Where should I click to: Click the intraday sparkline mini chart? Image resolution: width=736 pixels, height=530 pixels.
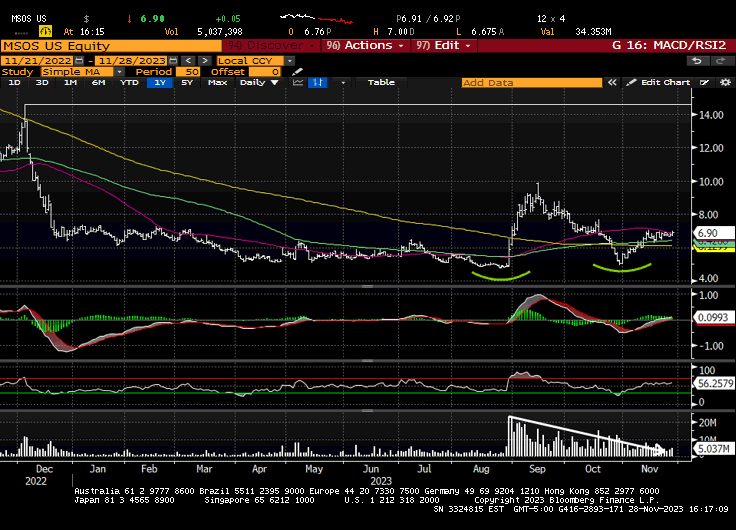tap(316, 19)
